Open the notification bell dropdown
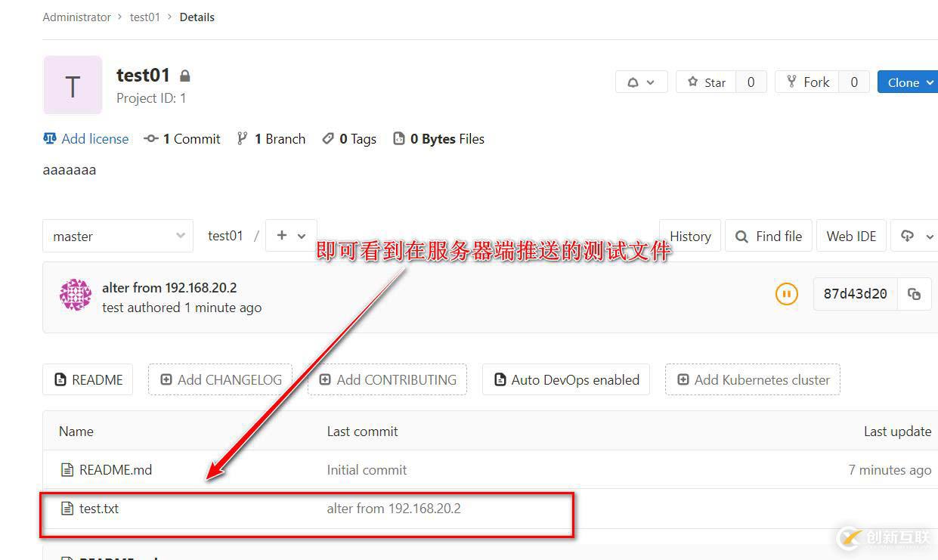 [x=641, y=82]
